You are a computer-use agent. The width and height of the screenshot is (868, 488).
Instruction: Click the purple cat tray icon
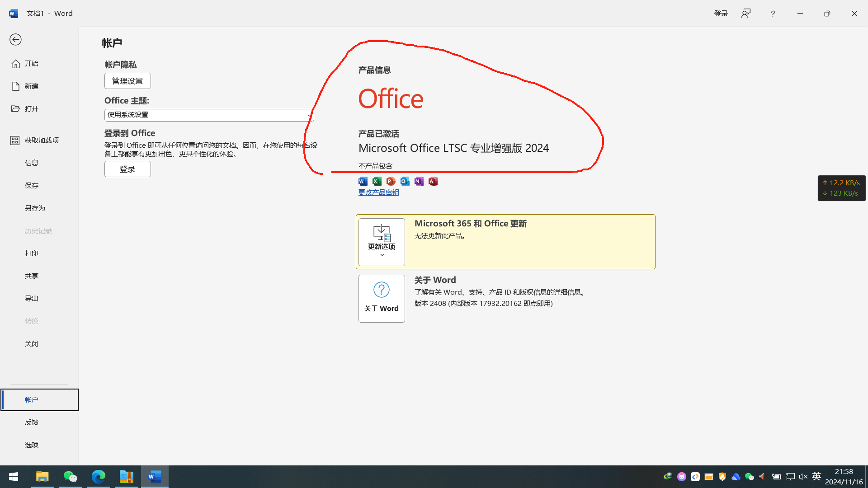tap(682, 477)
